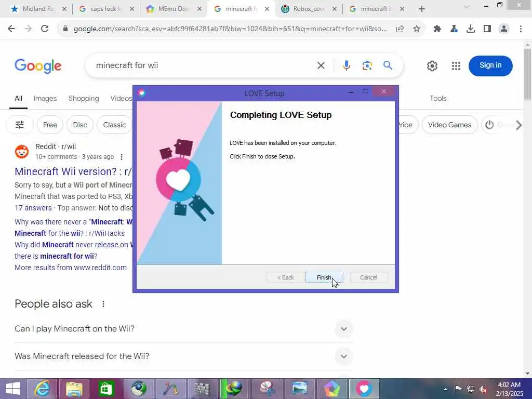Open File Explorer from the taskbar
The width and height of the screenshot is (532, 399).
(74, 389)
